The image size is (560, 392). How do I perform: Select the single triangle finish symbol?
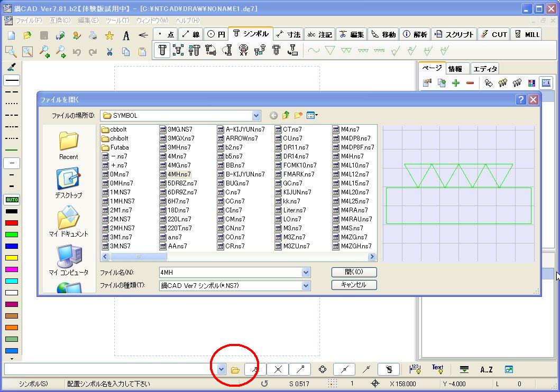pos(330,50)
